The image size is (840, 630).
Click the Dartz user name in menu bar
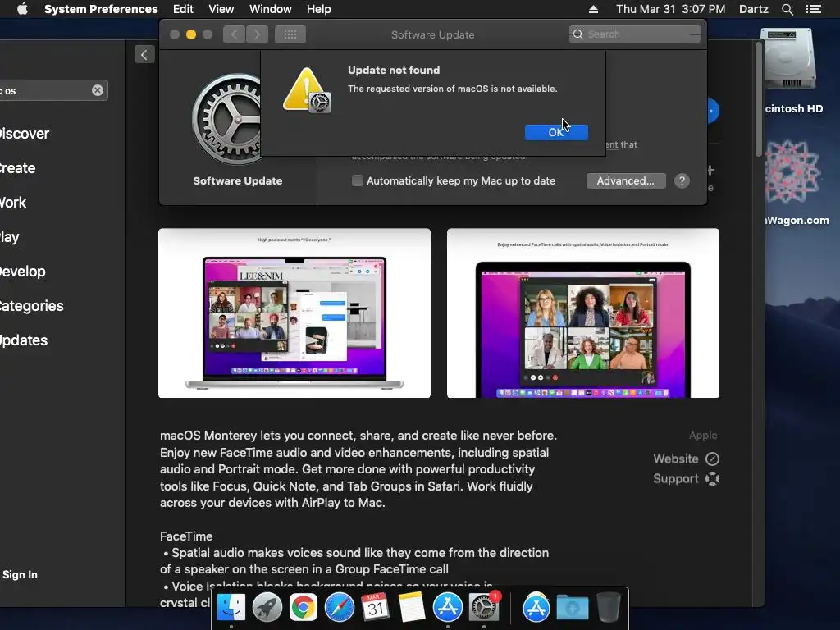pos(753,9)
